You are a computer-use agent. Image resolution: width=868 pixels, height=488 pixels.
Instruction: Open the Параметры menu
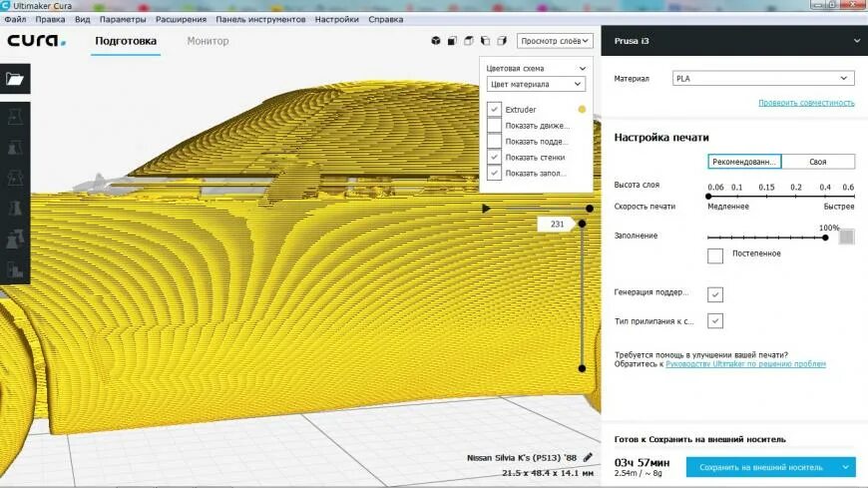(x=123, y=19)
